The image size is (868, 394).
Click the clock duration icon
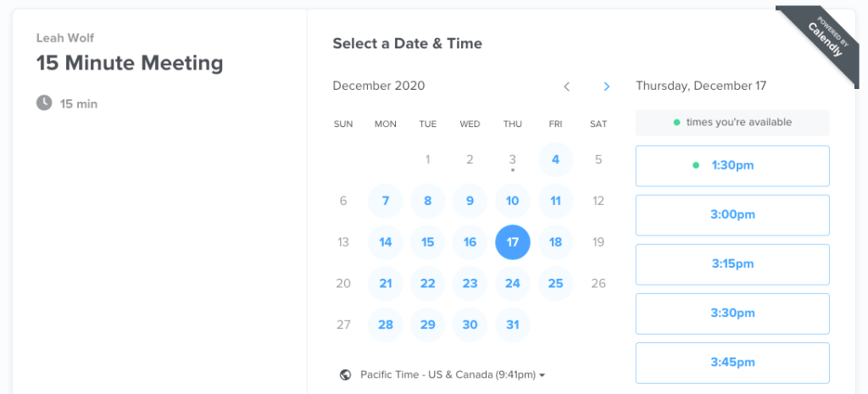pos(44,103)
